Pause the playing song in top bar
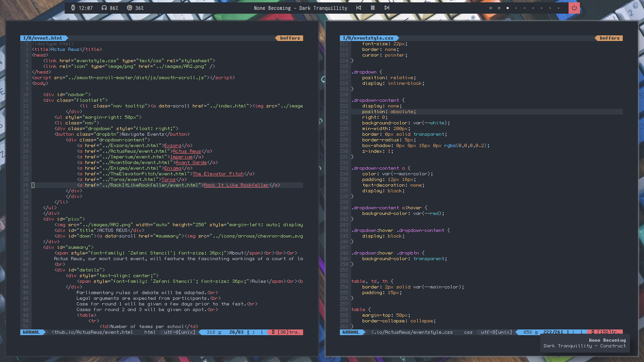 (372, 8)
